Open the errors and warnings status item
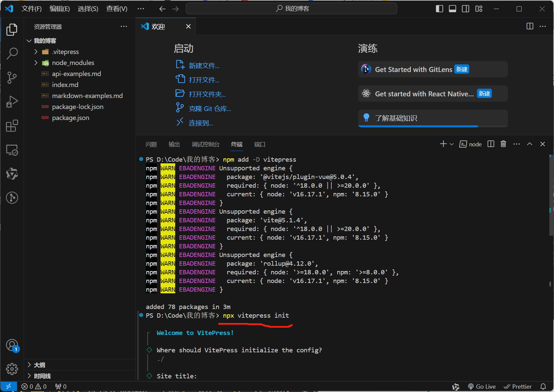This screenshot has width=554, height=392. click(34, 386)
